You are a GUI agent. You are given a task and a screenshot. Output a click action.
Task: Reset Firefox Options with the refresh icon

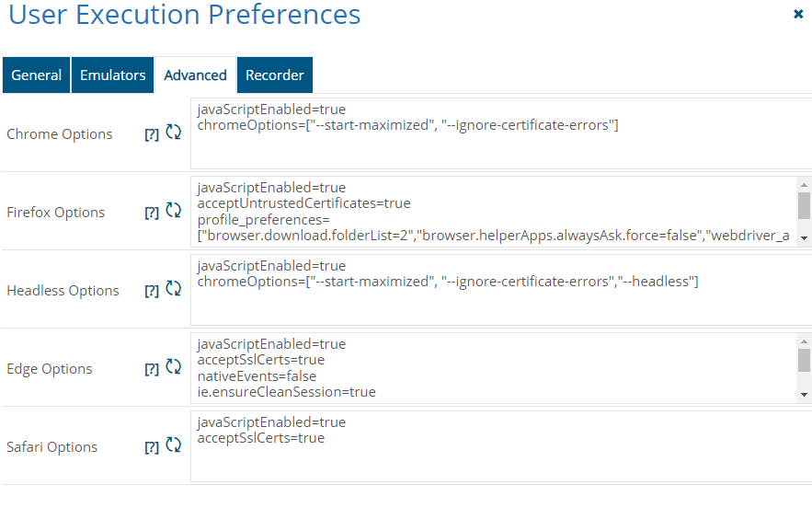[173, 211]
